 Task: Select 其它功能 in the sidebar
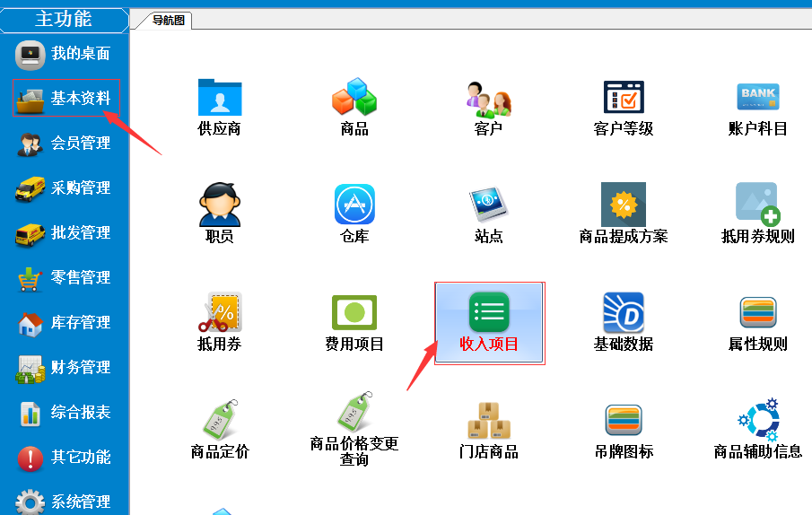[63, 458]
